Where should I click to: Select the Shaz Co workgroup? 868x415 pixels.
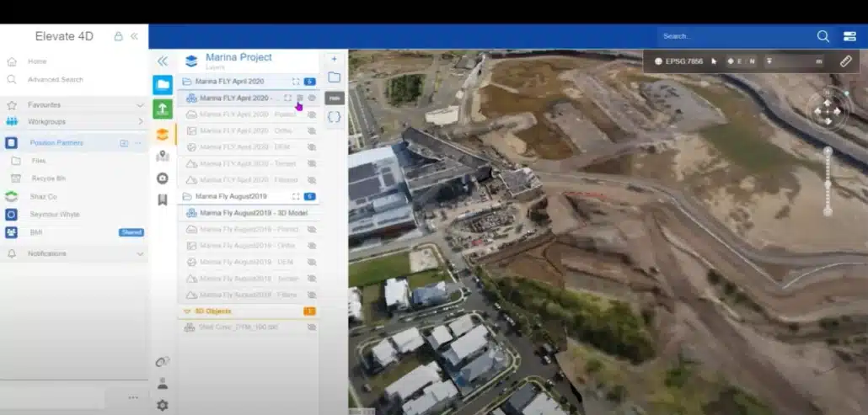[x=42, y=196]
